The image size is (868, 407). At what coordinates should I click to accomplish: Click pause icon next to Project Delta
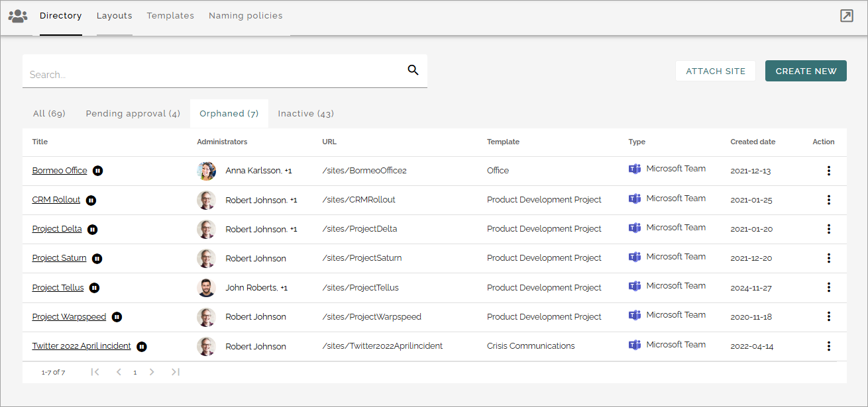(x=93, y=229)
